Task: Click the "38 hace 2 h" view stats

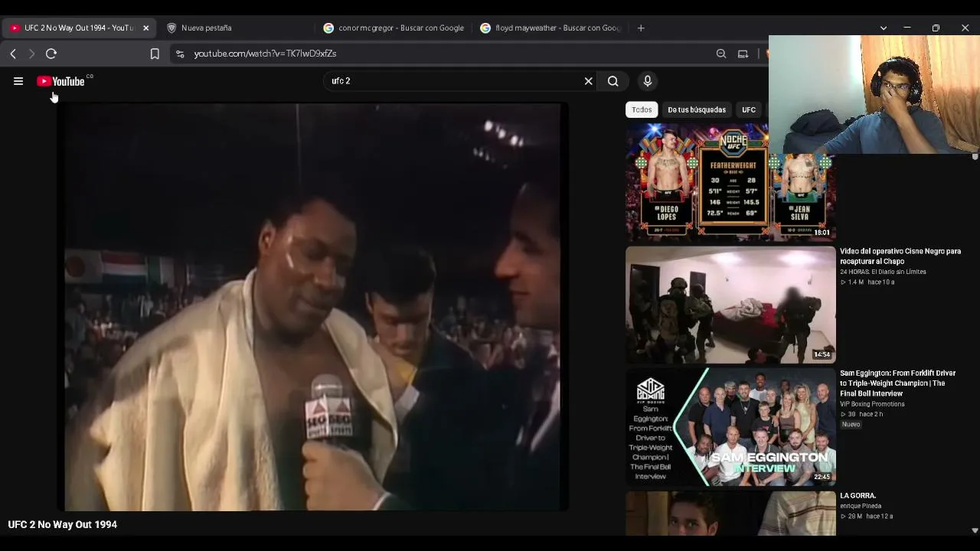Action: (862, 415)
